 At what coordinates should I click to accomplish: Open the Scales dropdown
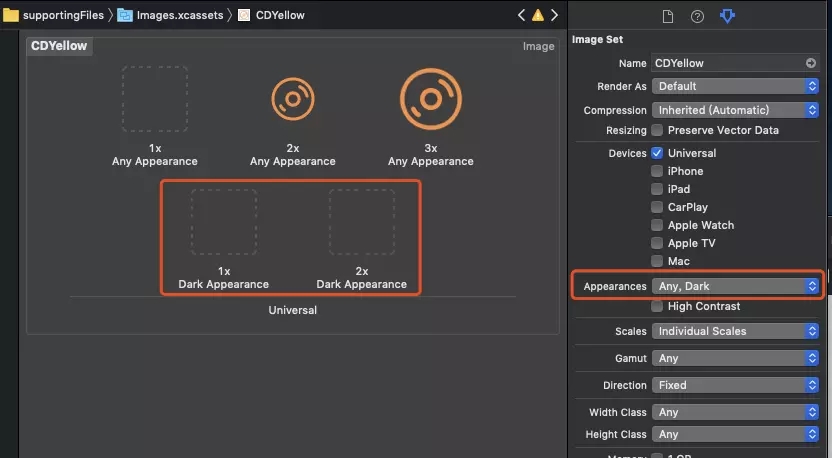pyautogui.click(x=736, y=331)
